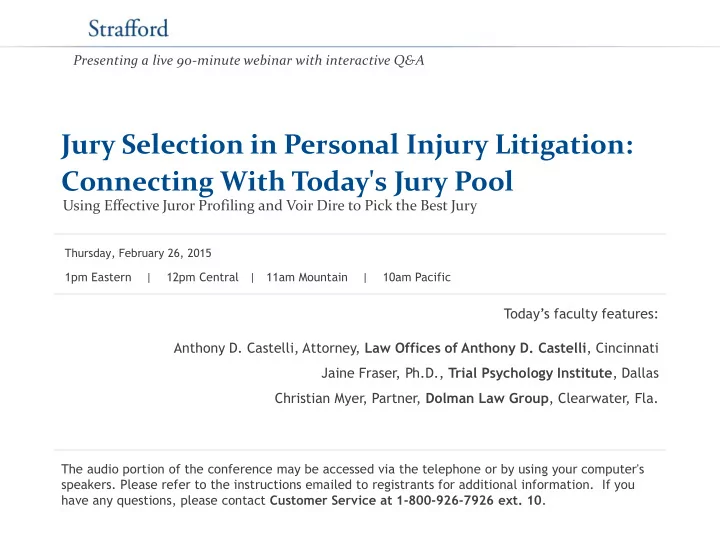Select the webinar tagline text
The width and height of the screenshot is (720, 540).
[x=248, y=61]
